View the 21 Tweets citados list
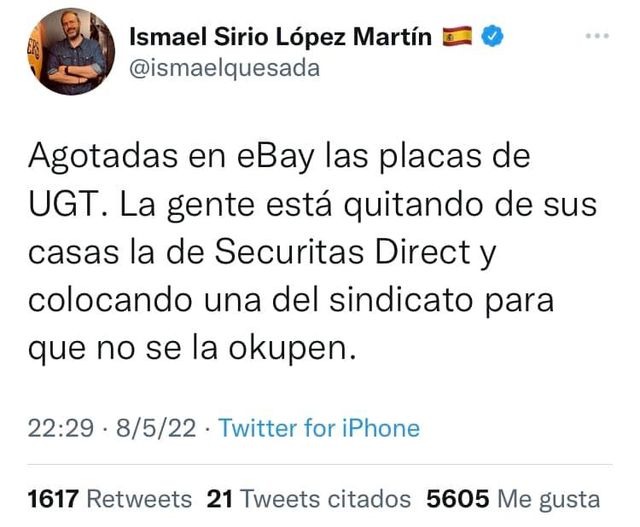 [309, 499]
